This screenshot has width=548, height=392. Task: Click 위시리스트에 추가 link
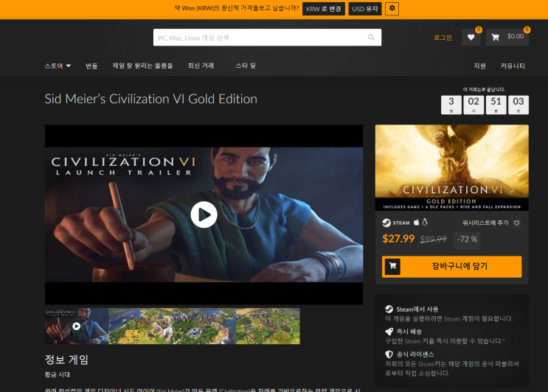(x=485, y=223)
